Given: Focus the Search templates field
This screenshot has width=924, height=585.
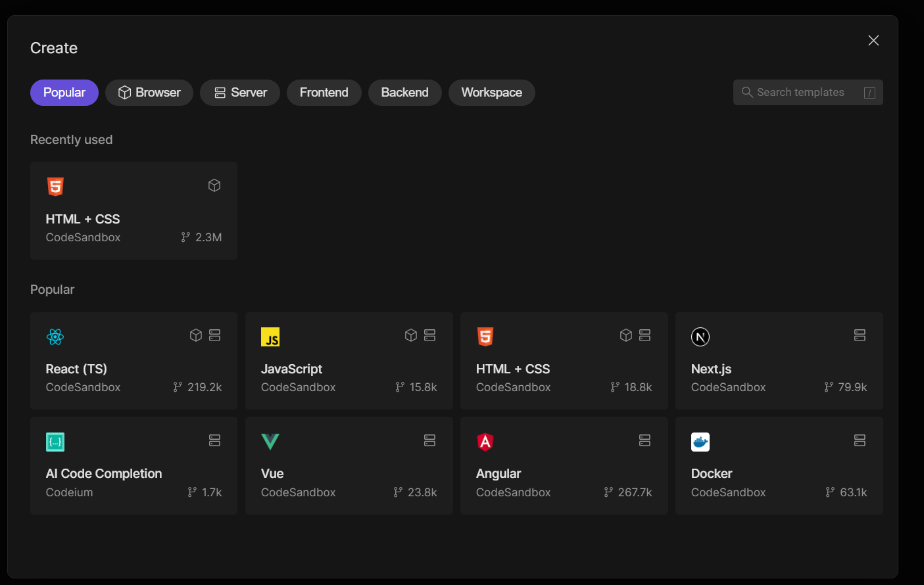Looking at the screenshot, I should pyautogui.click(x=808, y=93).
